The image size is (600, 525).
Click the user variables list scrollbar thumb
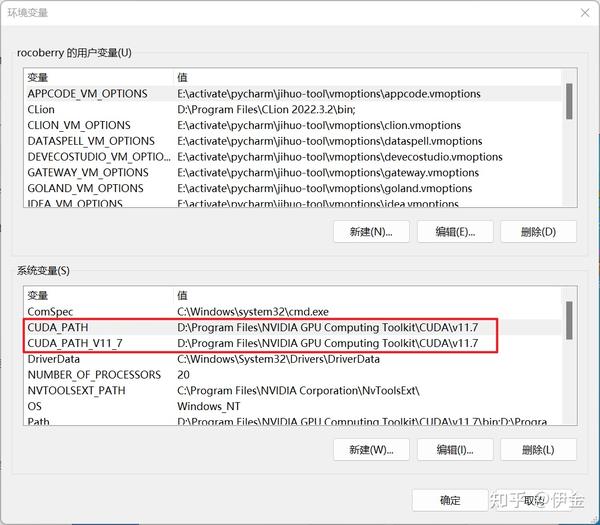pyautogui.click(x=569, y=101)
